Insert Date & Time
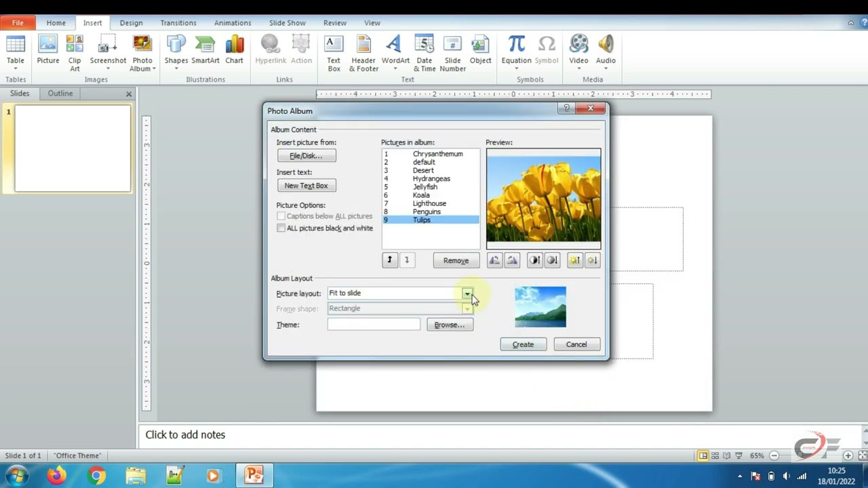 coord(425,53)
